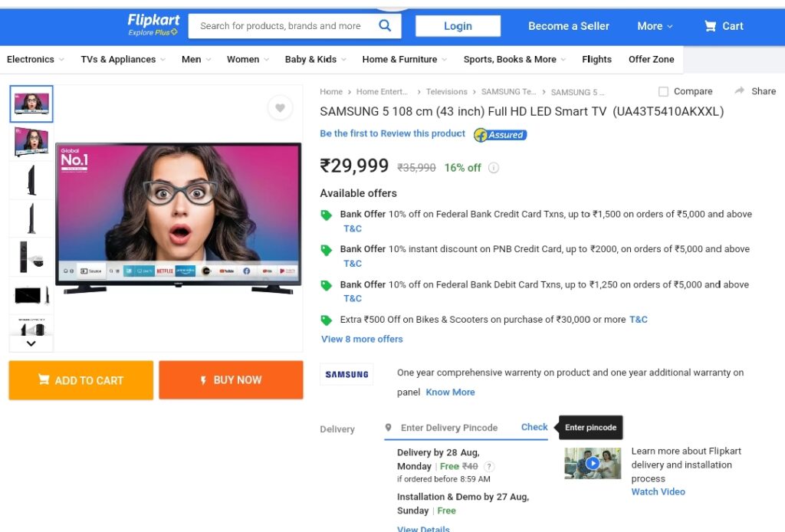785x532 pixels.
Task: Select the remote control thumbnail image
Action: tap(31, 257)
